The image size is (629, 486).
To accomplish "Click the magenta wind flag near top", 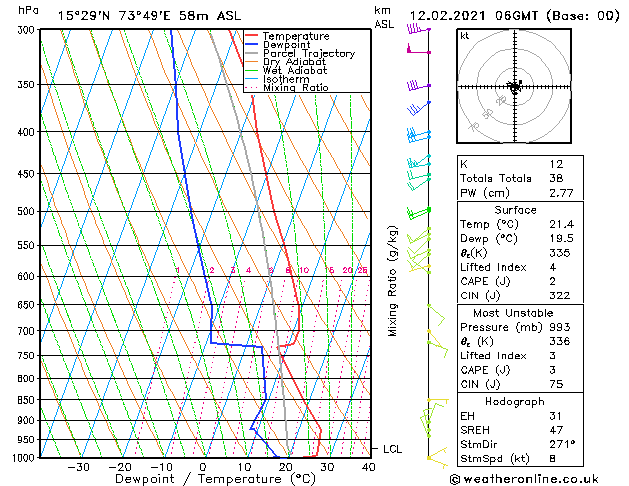I will pos(418,49).
